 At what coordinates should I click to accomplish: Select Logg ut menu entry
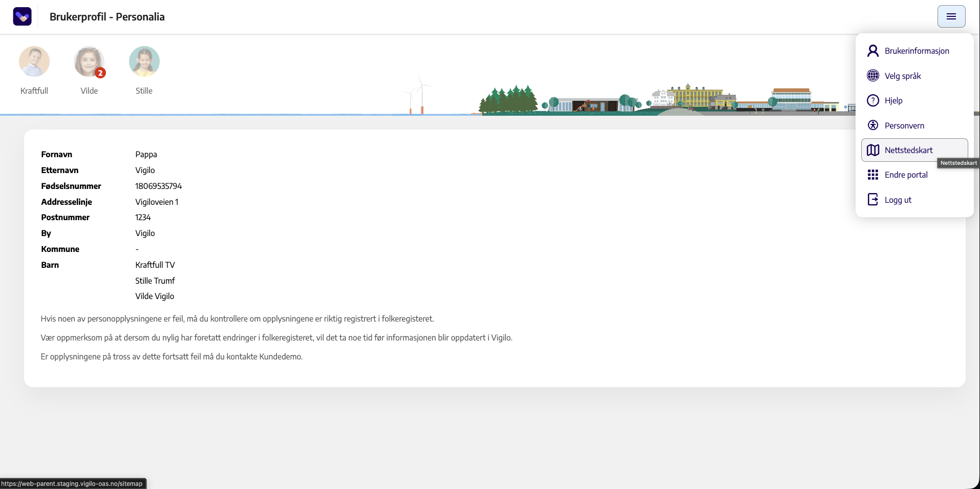(x=914, y=200)
